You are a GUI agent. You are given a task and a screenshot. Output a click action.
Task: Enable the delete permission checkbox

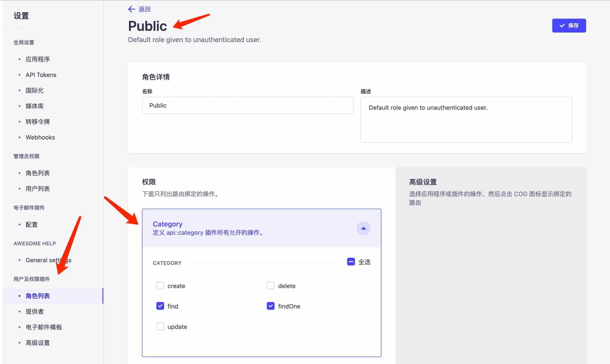tap(270, 285)
